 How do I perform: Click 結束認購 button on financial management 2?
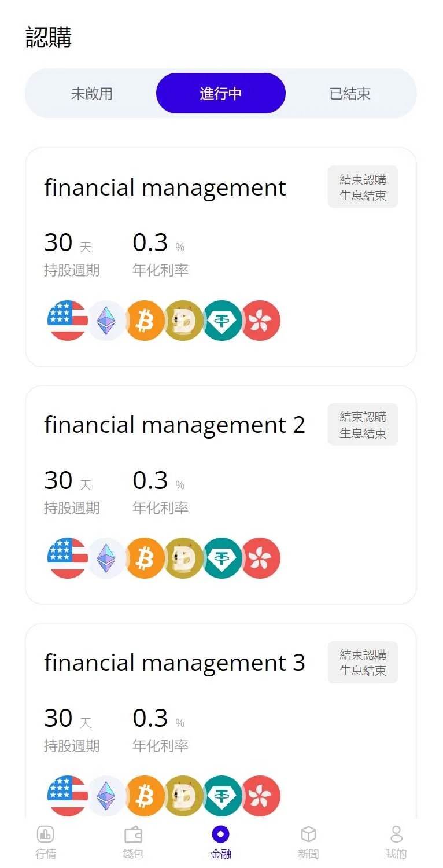363,425
